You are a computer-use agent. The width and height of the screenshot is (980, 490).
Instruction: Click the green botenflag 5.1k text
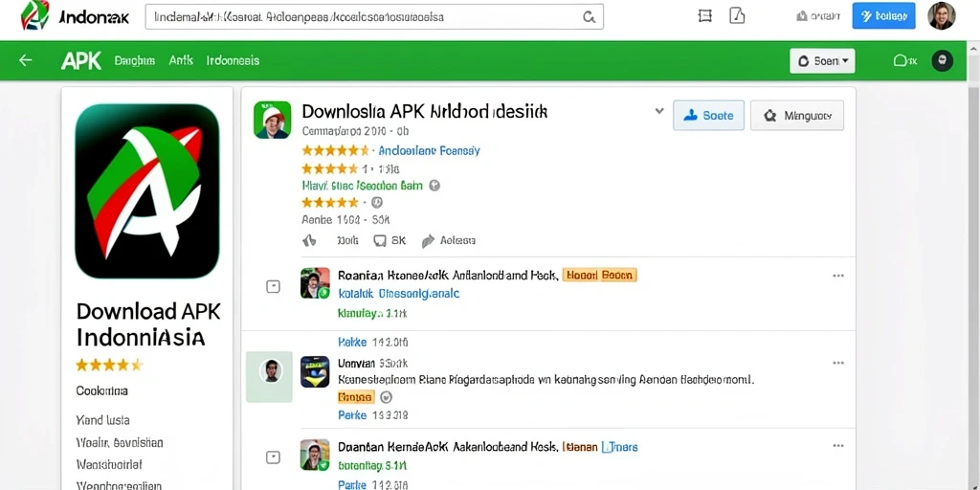click(x=372, y=466)
